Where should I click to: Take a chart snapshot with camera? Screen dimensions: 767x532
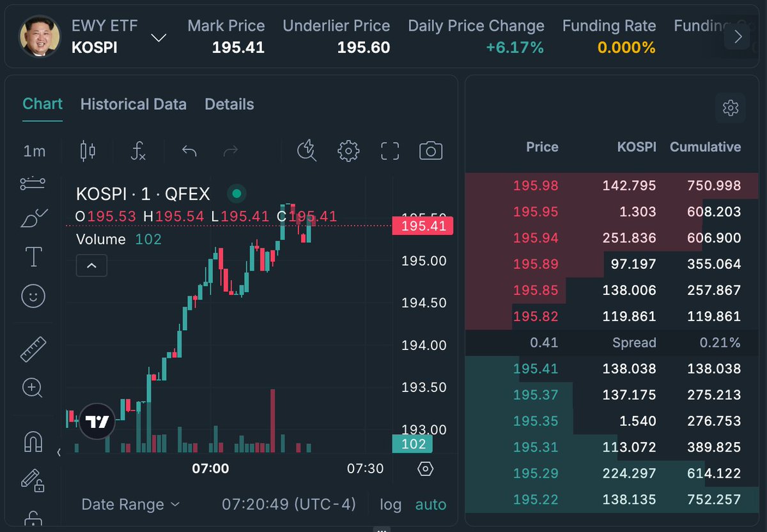tap(431, 151)
